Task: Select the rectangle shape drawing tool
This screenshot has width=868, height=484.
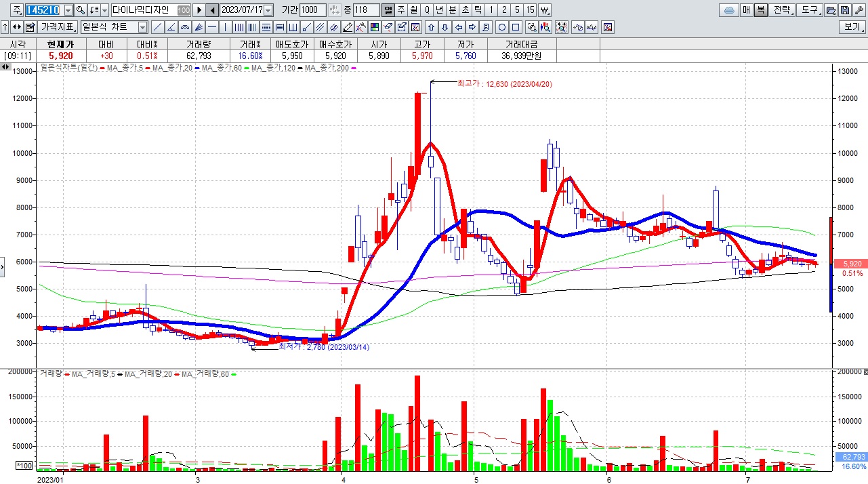Action: (516, 27)
